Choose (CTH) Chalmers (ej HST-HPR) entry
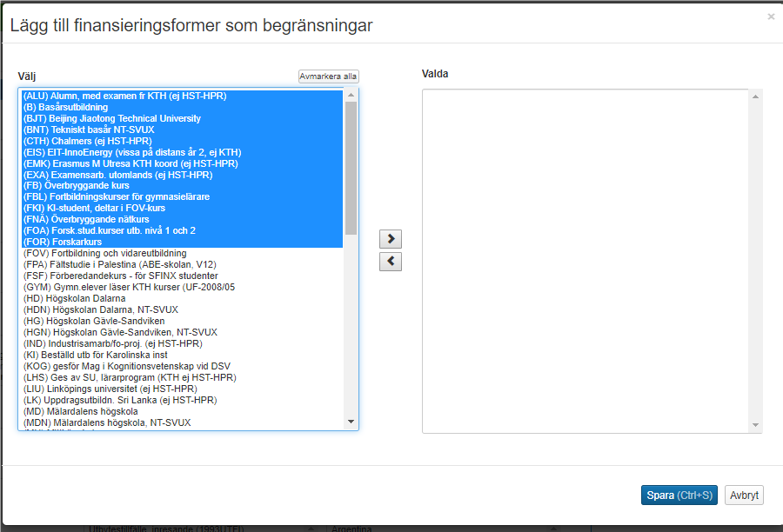The height and width of the screenshot is (532, 783). click(87, 141)
